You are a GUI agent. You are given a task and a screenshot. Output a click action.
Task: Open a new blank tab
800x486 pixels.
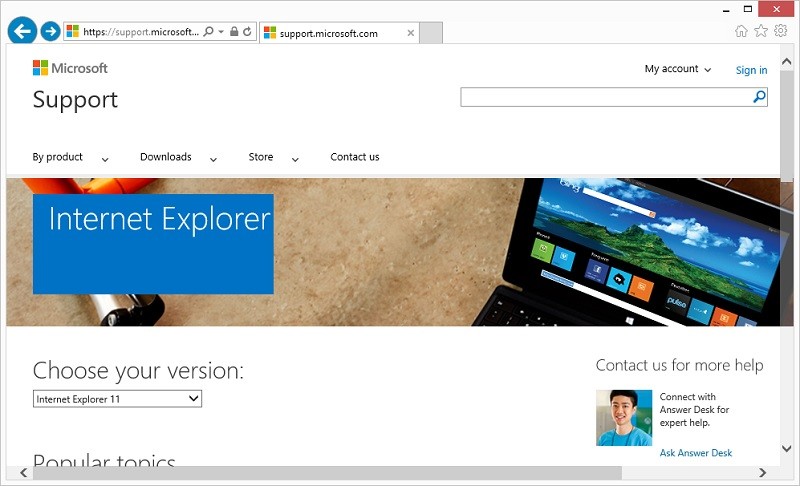(431, 33)
